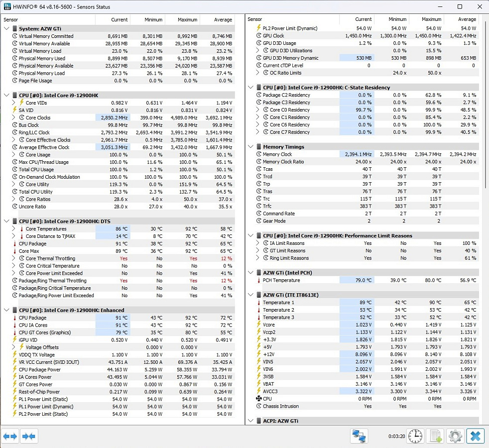Expand GPU D3D Utilizations row
Screen dimensions: 489x448
click(x=257, y=50)
